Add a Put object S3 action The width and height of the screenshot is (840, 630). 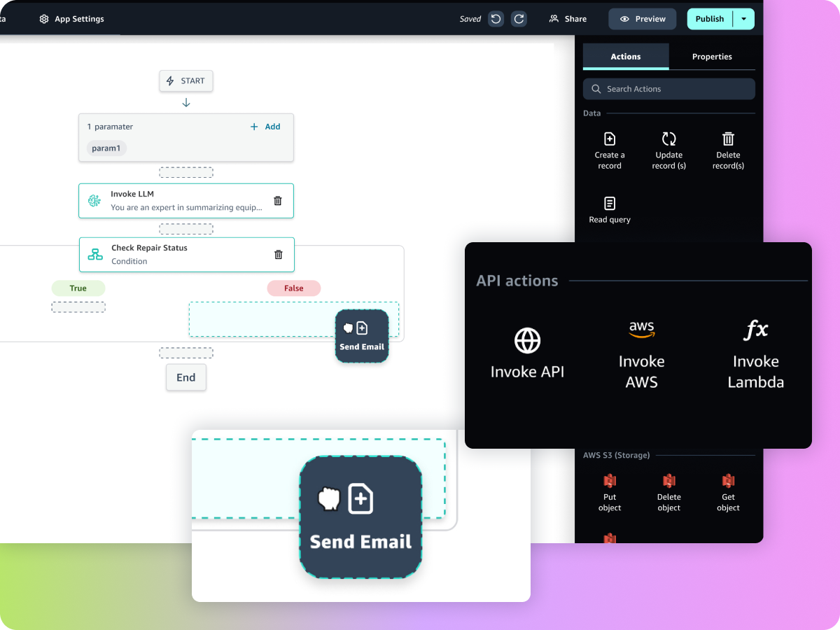(610, 491)
